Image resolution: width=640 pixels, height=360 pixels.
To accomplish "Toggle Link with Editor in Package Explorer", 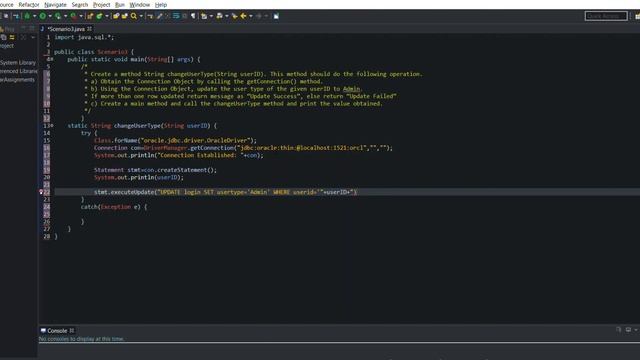I will (12, 37).
